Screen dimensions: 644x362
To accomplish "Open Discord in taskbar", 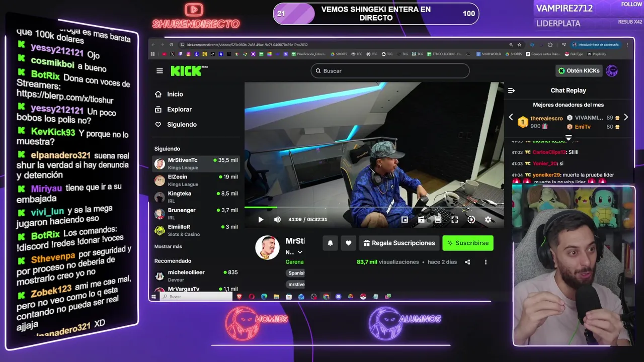I will tap(338, 297).
